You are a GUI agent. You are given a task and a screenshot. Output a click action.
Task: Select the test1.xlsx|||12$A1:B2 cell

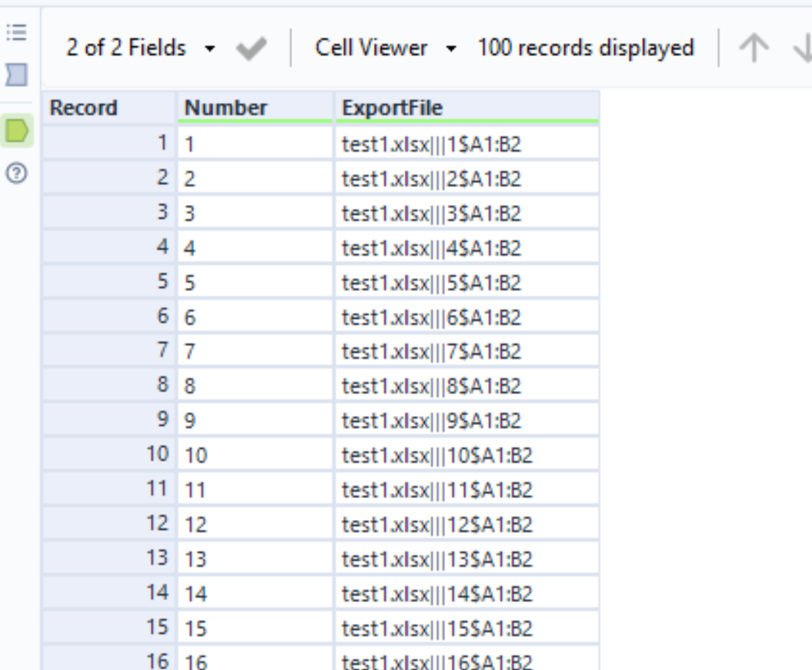click(x=466, y=524)
